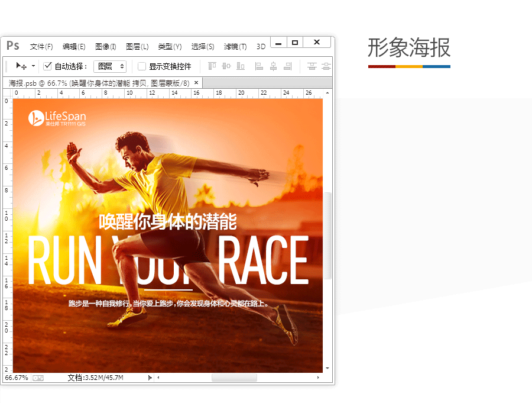Click the 文档:3.52M/45.7M status text

click(96, 378)
